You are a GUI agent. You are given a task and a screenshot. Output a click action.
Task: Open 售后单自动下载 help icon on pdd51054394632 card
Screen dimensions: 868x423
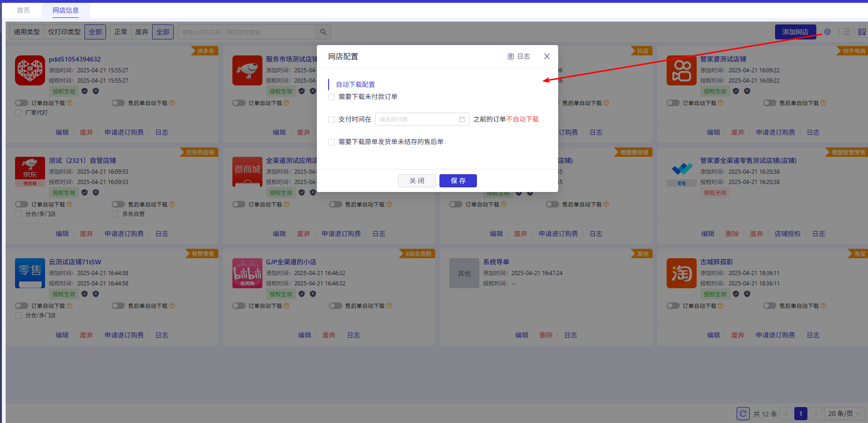point(172,103)
